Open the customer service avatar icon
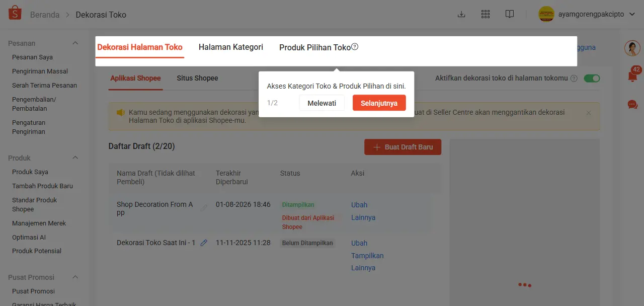The image size is (644, 306). [632, 48]
